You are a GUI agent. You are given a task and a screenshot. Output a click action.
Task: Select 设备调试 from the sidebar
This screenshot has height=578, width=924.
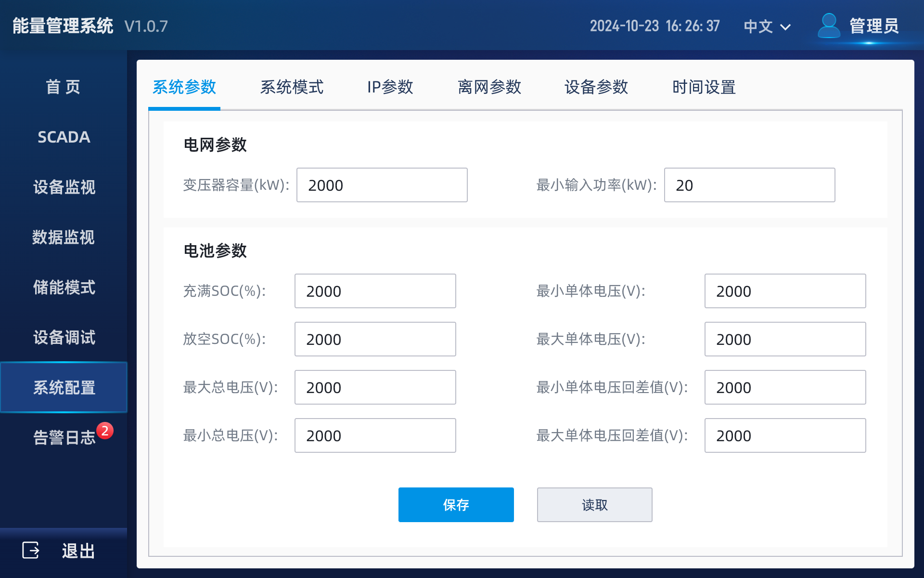coord(63,338)
